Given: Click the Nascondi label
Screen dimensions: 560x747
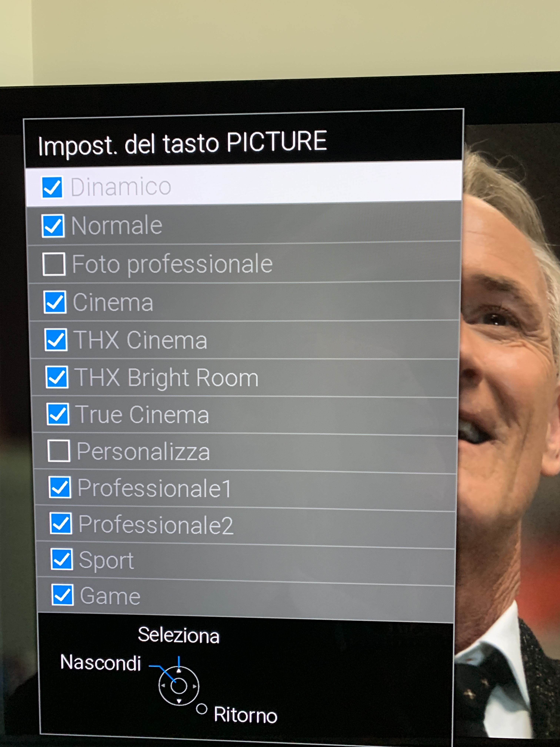Looking at the screenshot, I should click(x=101, y=663).
